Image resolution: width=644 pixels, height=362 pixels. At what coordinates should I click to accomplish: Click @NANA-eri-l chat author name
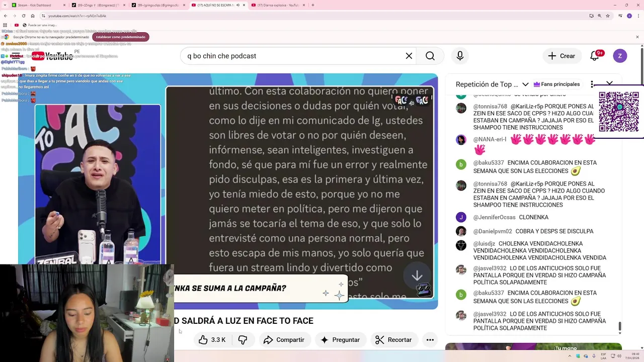click(490, 139)
